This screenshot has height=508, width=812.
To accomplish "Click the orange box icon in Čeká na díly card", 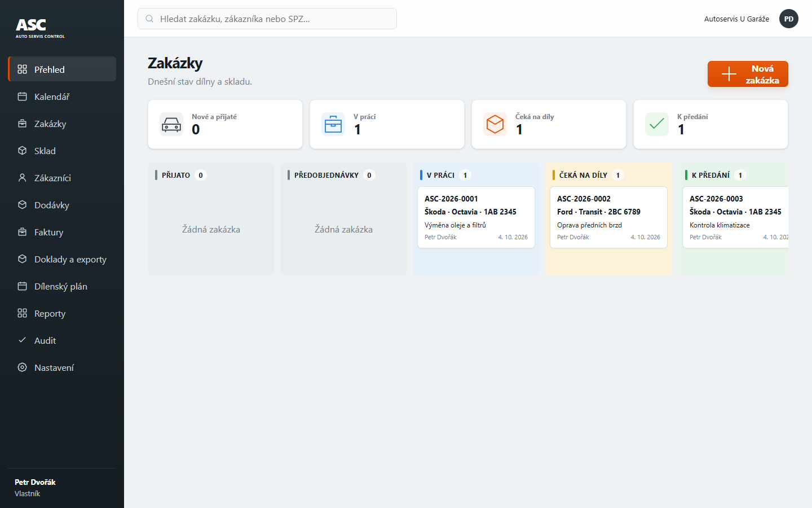I will point(495,124).
